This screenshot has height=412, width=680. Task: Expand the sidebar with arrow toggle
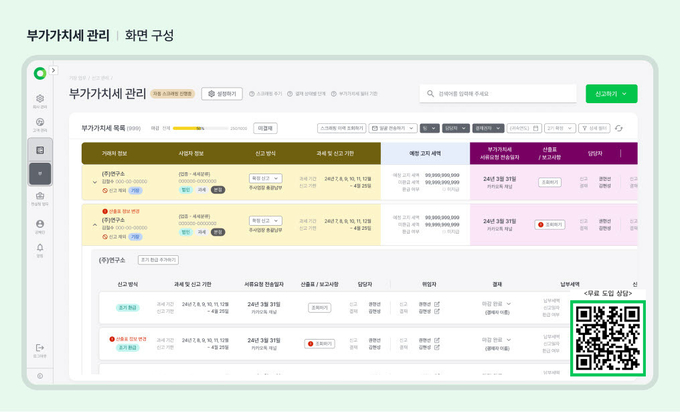click(x=53, y=71)
